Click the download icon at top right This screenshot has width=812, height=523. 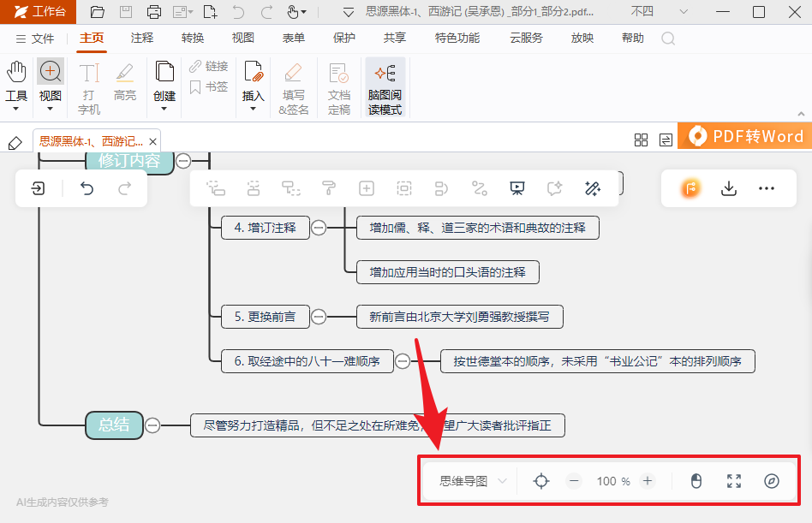coord(728,187)
